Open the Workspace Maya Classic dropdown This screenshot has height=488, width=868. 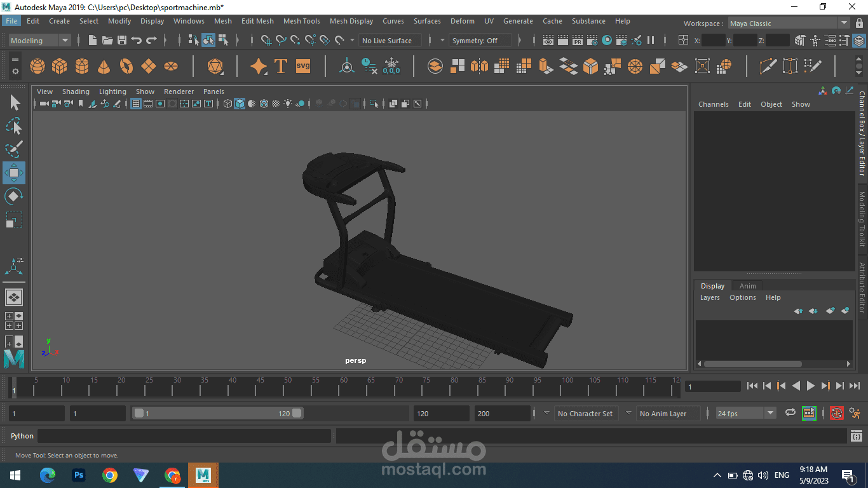[788, 24]
